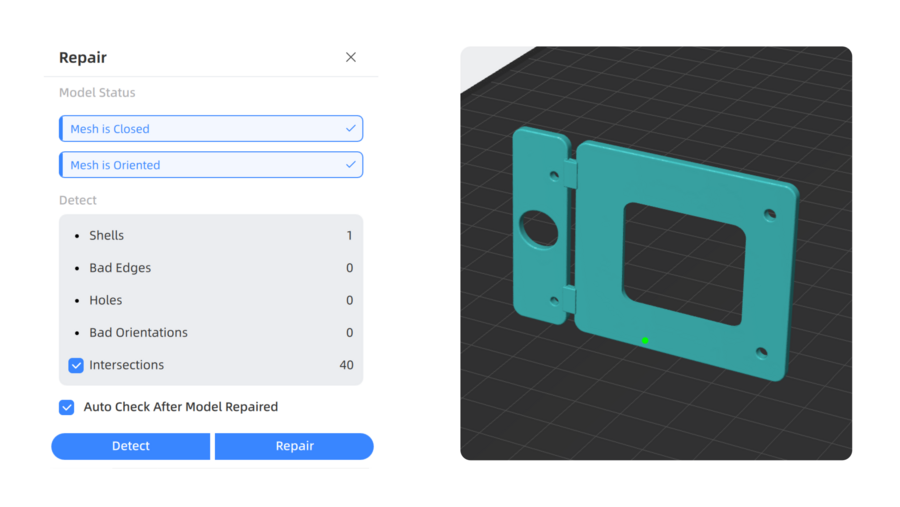Image resolution: width=900 pixels, height=507 pixels.
Task: Click the Shells count 1
Action: (349, 235)
